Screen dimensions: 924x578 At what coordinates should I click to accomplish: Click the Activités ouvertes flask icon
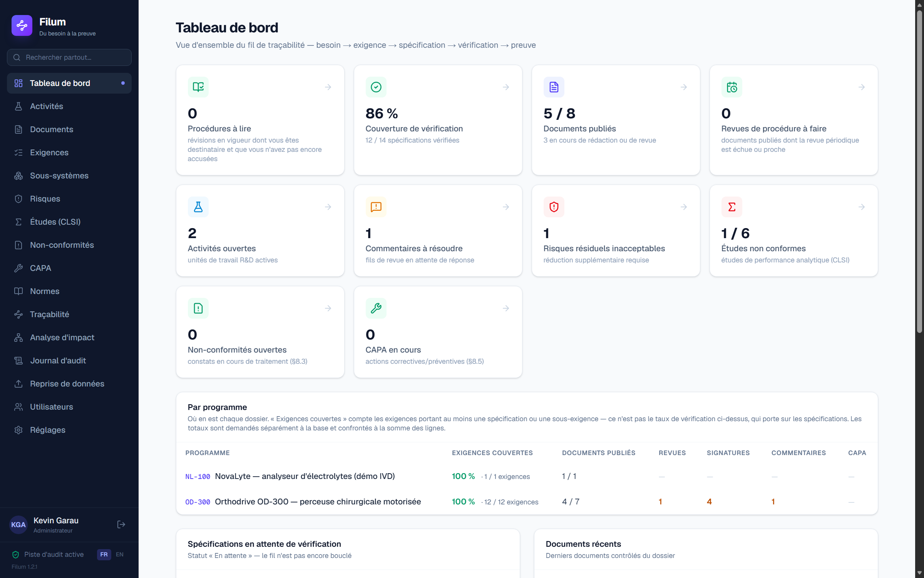click(198, 207)
